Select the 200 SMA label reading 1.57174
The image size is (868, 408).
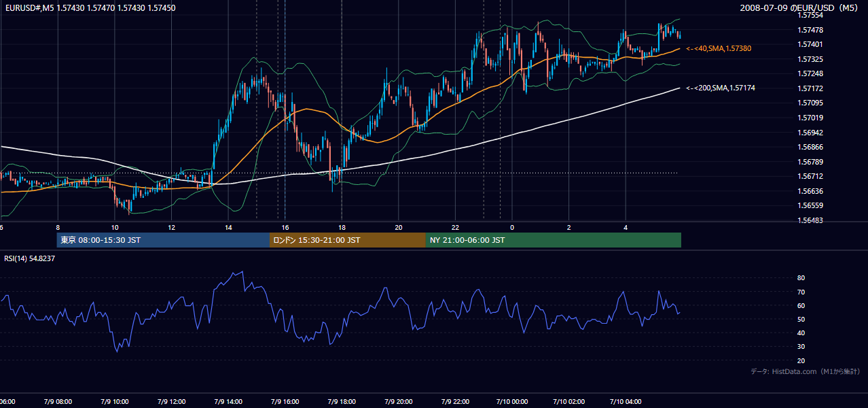click(x=721, y=88)
